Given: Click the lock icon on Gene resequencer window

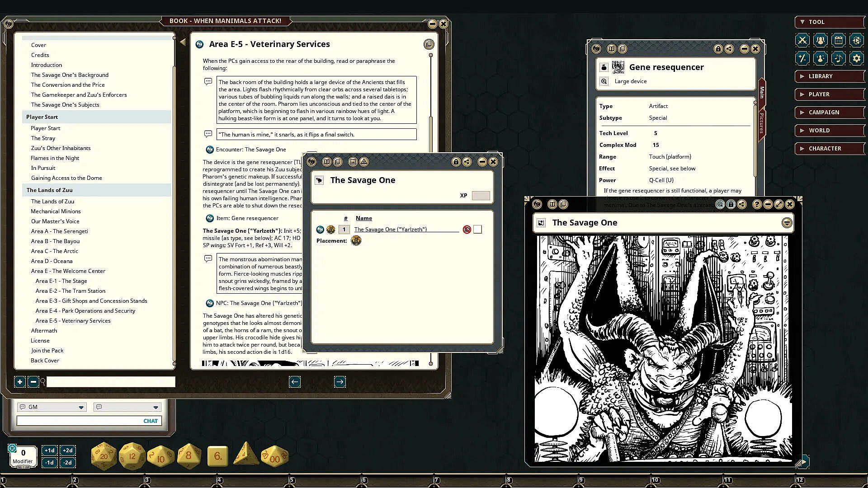Looking at the screenshot, I should click(x=718, y=49).
